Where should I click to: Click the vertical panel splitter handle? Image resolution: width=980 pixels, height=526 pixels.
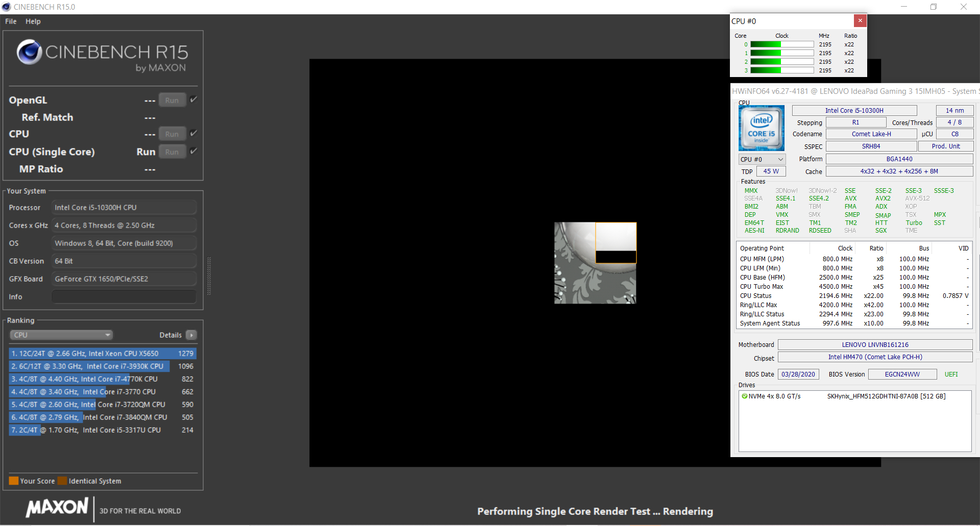point(209,276)
